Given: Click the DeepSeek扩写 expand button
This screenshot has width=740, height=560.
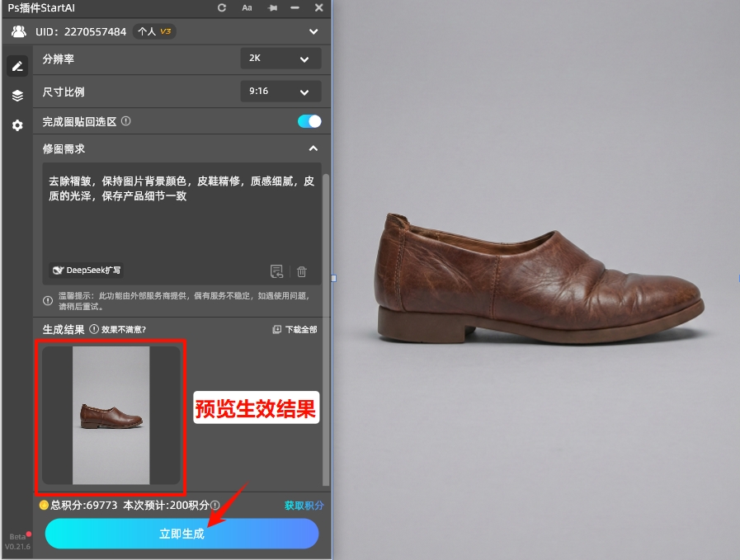Looking at the screenshot, I should [x=86, y=270].
